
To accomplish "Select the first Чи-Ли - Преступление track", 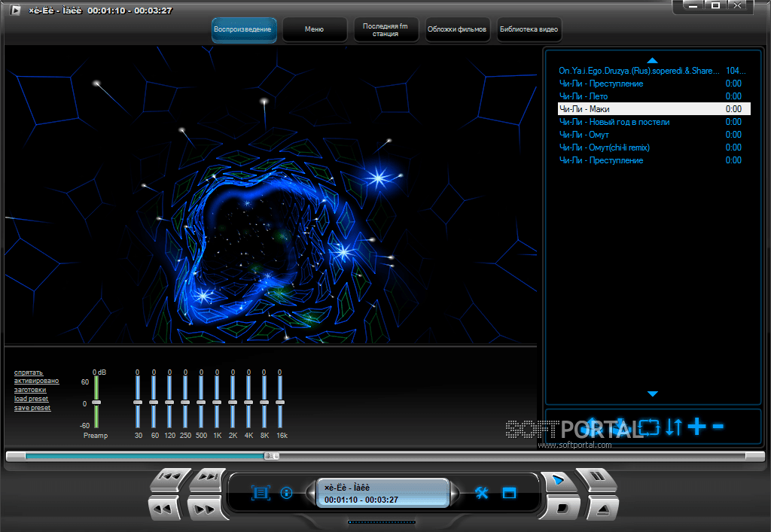I will click(654, 84).
